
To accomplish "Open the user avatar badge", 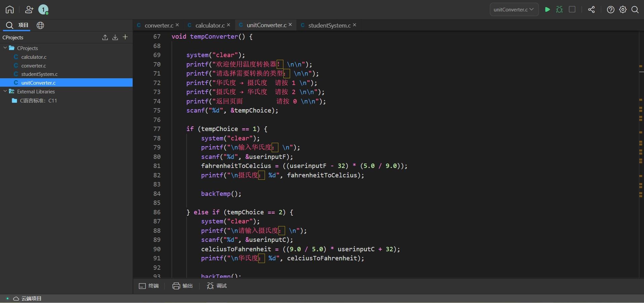I will pos(43,9).
